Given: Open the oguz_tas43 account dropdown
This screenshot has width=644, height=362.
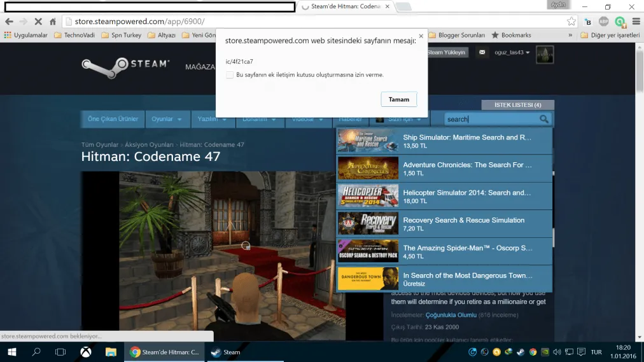Looking at the screenshot, I should [x=512, y=52].
